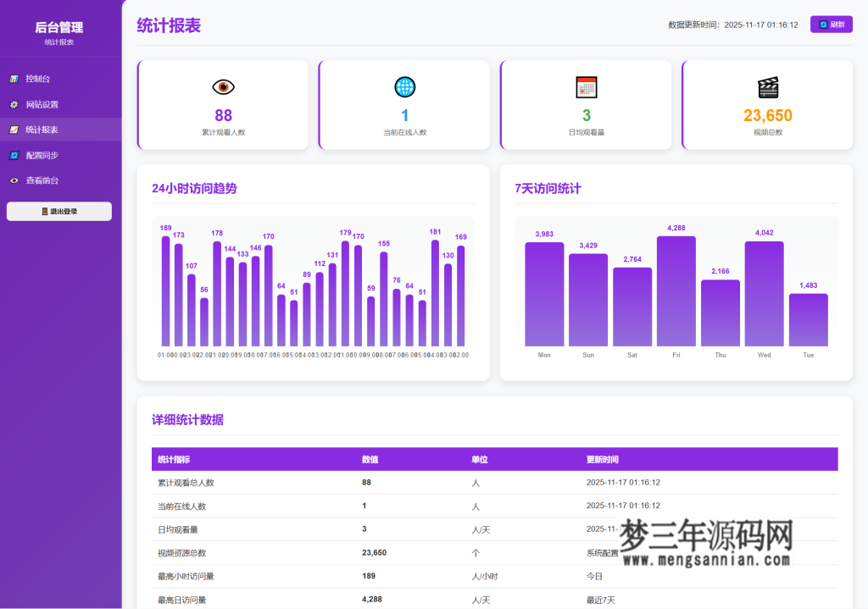
Task: Click the 后台管理 header title
Action: click(58, 26)
